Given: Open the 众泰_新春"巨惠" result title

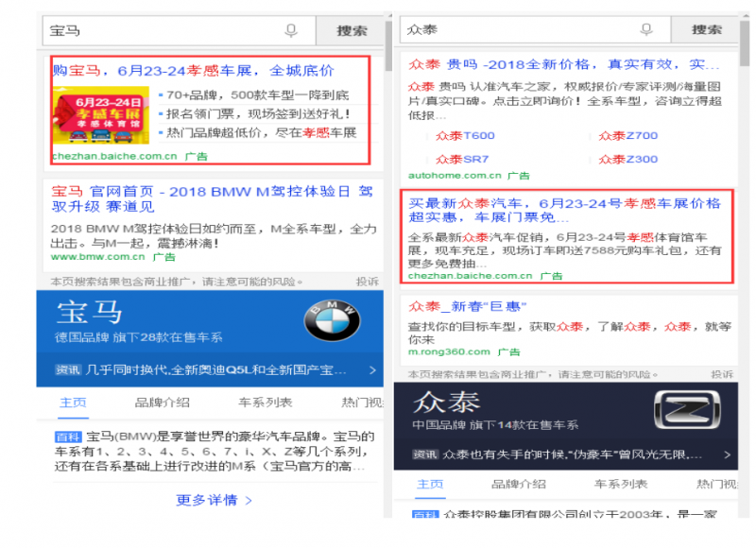Looking at the screenshot, I should [x=467, y=306].
